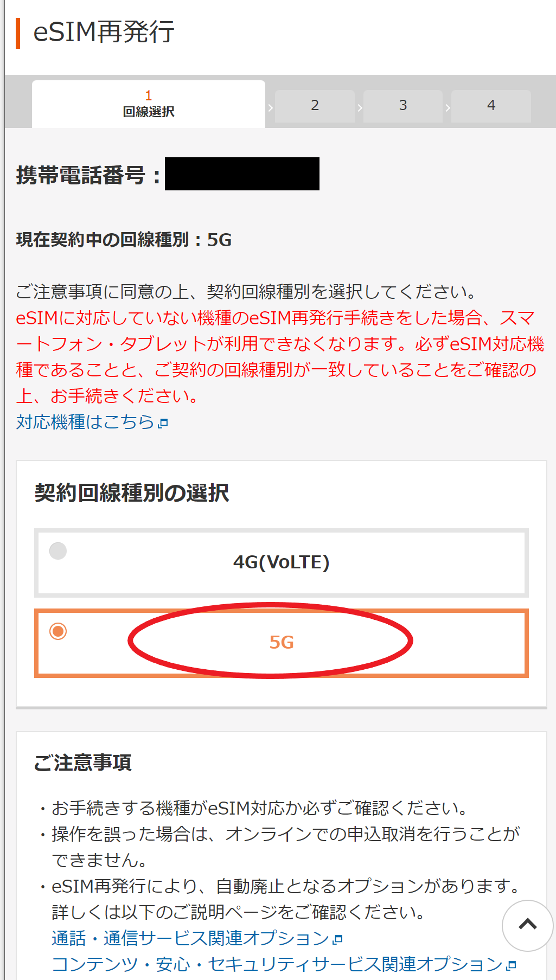Image resolution: width=556 pixels, height=980 pixels.
Task: Click the chevron between steps 2 and 3
Action: [x=360, y=107]
